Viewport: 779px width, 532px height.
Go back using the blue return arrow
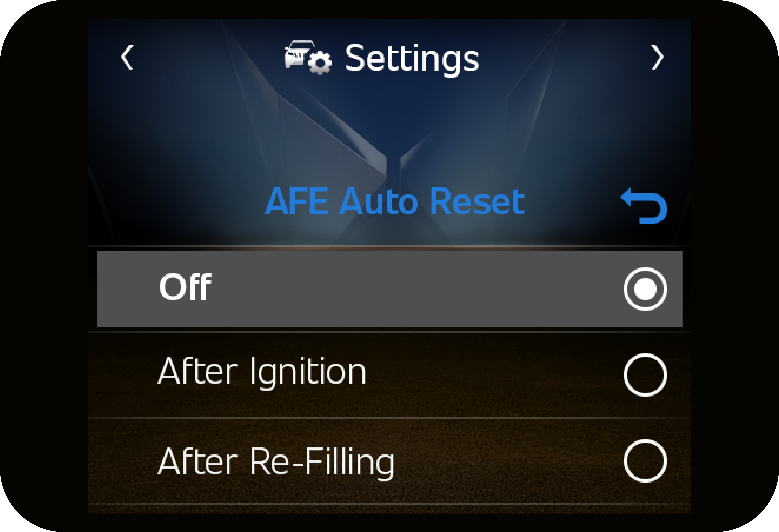pos(644,206)
